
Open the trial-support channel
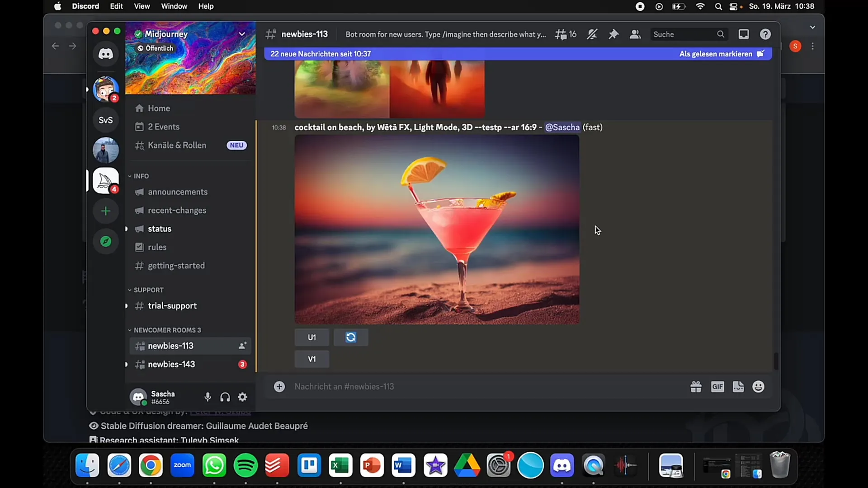tap(190, 306)
